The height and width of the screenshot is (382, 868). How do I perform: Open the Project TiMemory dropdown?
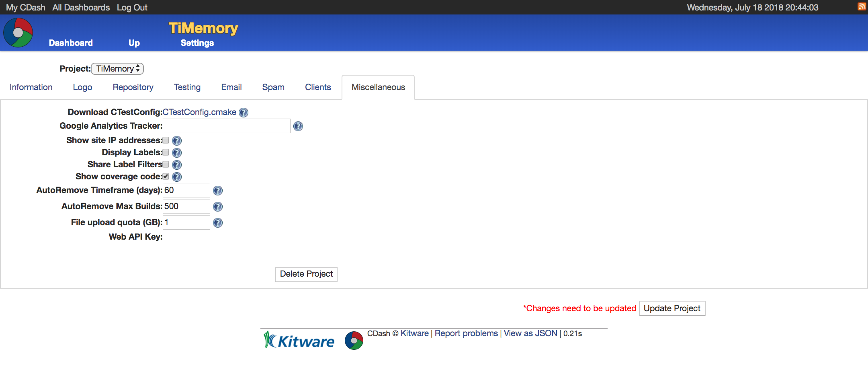tap(117, 69)
